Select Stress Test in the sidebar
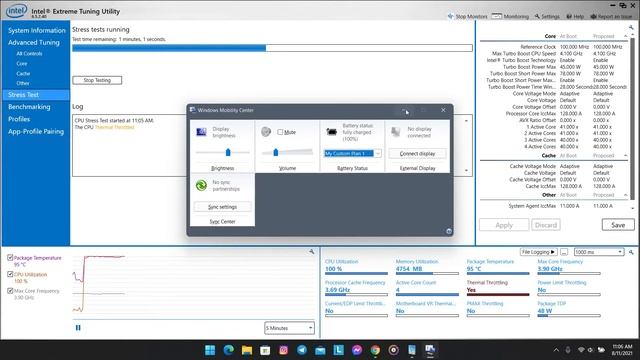The height and width of the screenshot is (360, 640). click(x=36, y=95)
